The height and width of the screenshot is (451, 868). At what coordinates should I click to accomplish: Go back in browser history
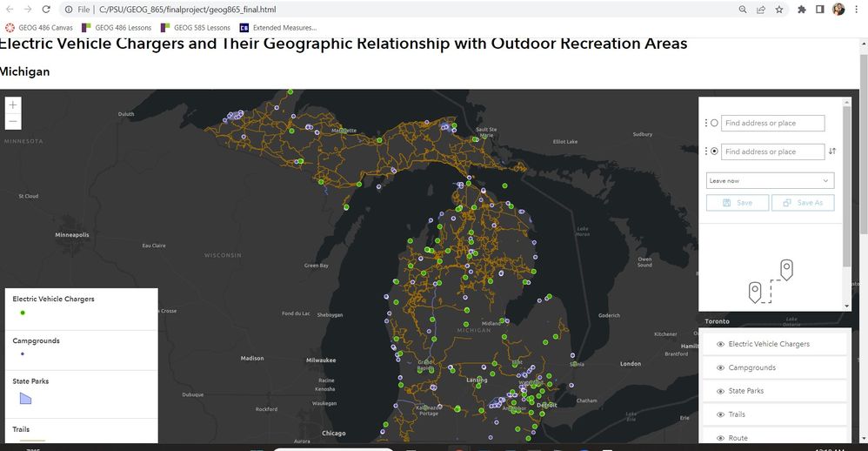click(x=10, y=10)
